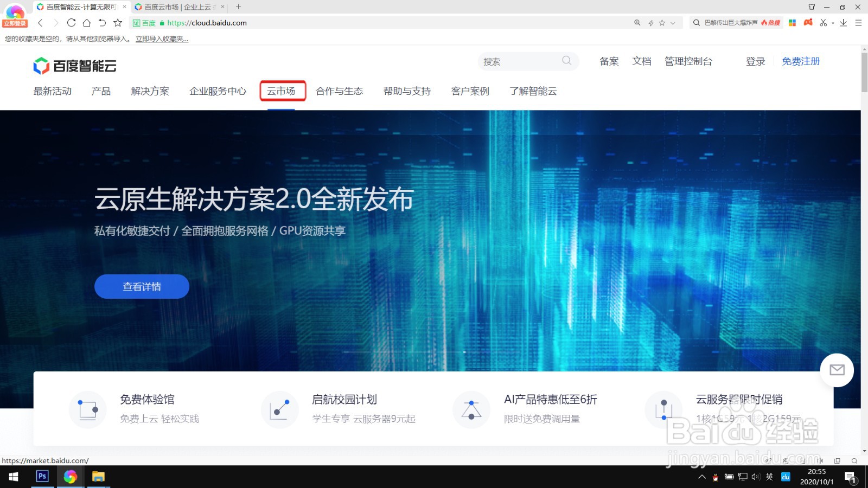
Task: Close the 百度云市场 tab
Action: [222, 7]
